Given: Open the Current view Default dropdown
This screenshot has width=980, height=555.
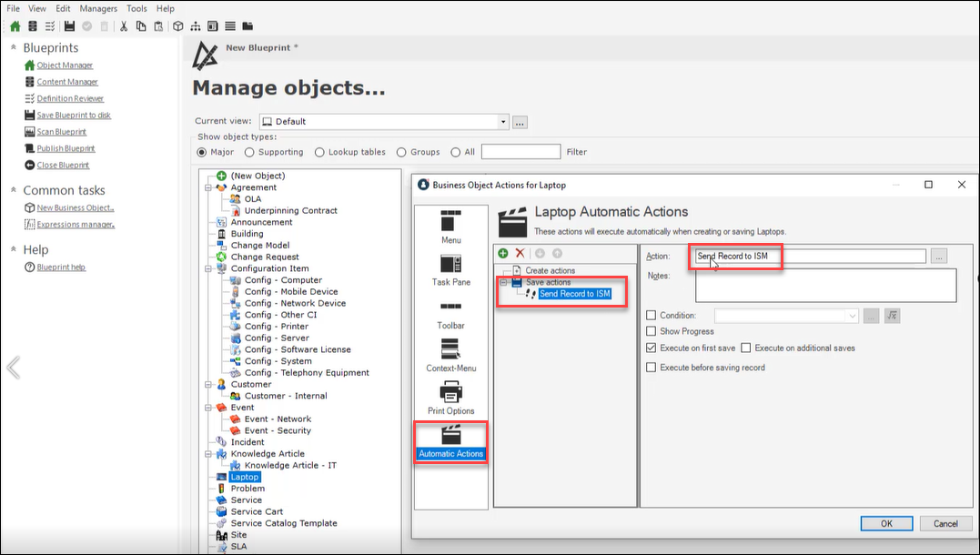Looking at the screenshot, I should pos(503,122).
